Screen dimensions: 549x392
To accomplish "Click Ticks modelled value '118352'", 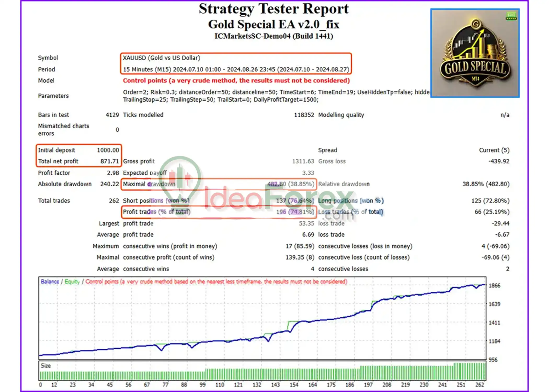I will (304, 115).
